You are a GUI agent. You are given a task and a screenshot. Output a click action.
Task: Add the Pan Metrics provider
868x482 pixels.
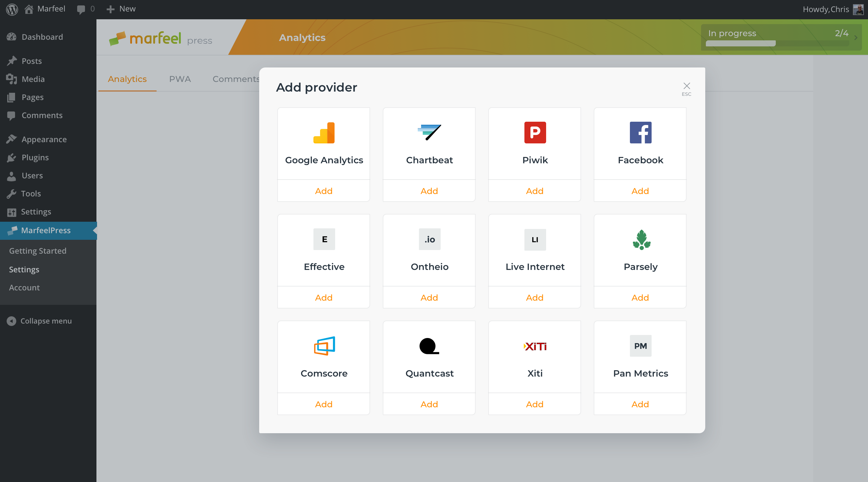(x=640, y=404)
